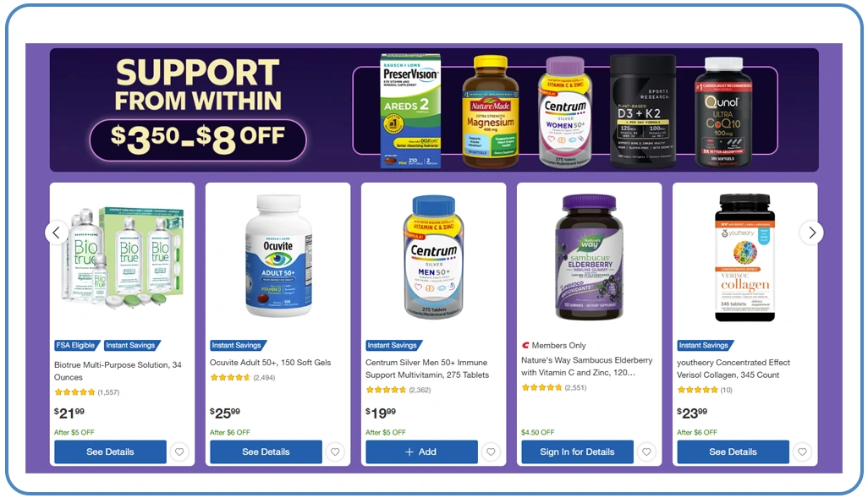Viewport: 868px width, 498px height.
Task: Click heart icon on youtheory Collagen card
Action: pyautogui.click(x=802, y=452)
